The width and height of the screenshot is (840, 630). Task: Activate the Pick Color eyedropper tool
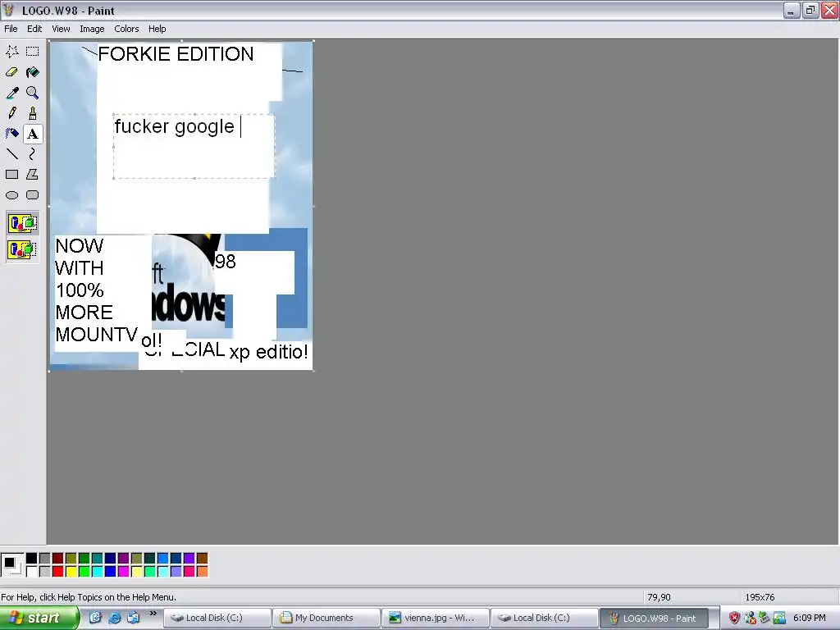(x=11, y=93)
